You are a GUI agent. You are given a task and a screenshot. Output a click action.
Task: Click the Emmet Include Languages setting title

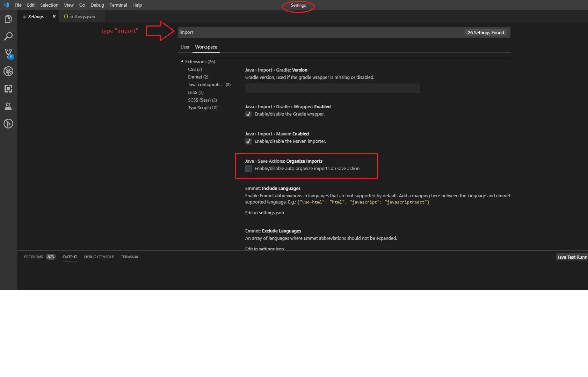[273, 188]
